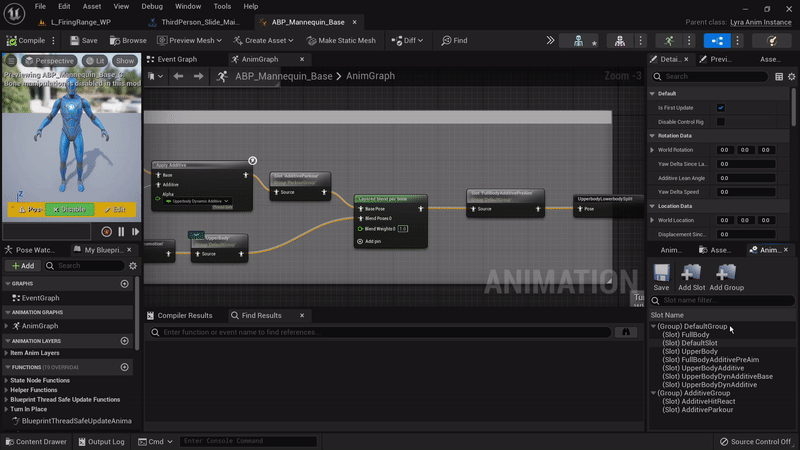Viewport: 800px width, 450px height.
Task: Expand the toolbar overflow chevrons
Action: tap(550, 40)
